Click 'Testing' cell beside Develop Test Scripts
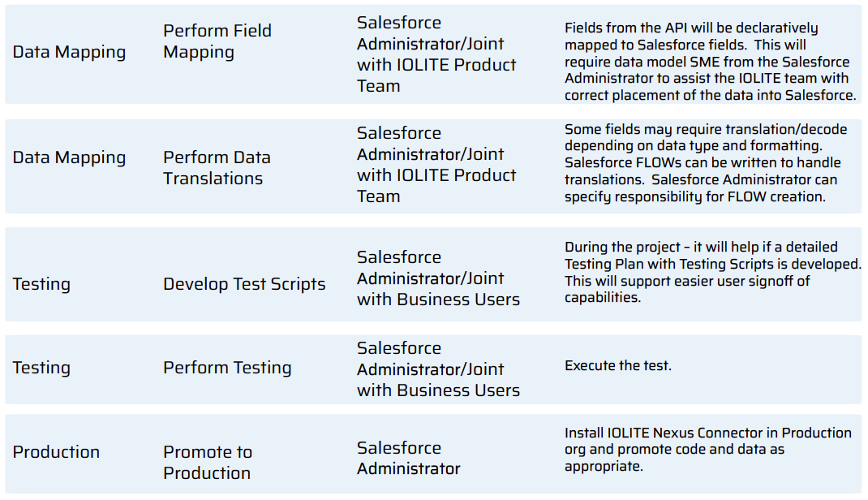Screen dimensions: 868x500 tap(41, 284)
